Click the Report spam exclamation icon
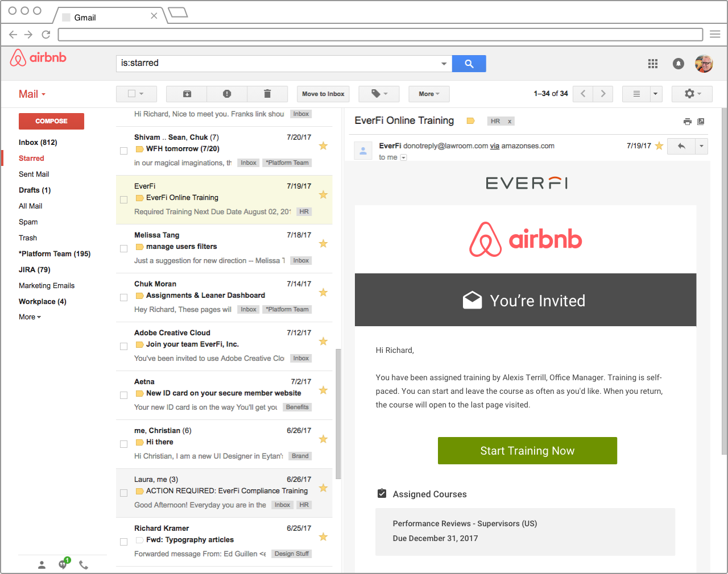 point(227,94)
